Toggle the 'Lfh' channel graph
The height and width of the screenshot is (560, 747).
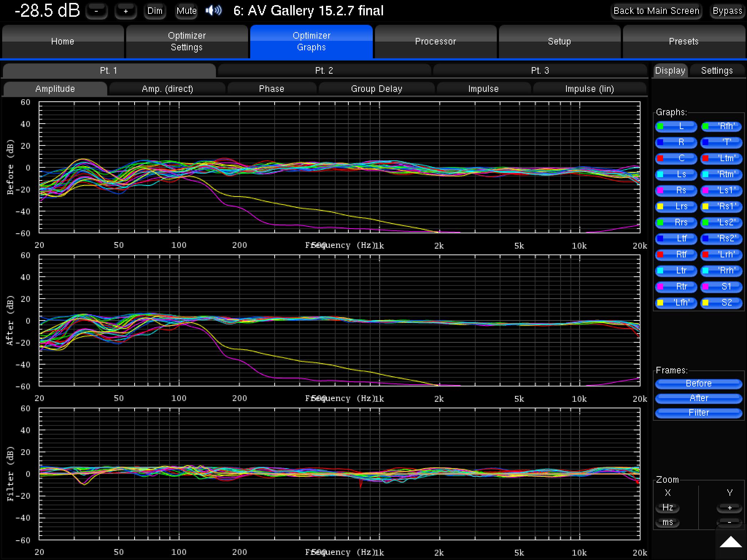tap(676, 303)
